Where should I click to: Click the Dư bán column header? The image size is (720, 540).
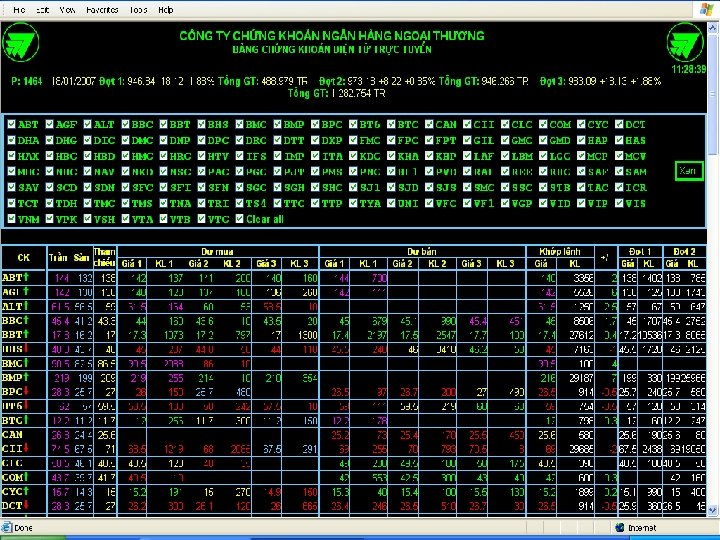pos(422,252)
